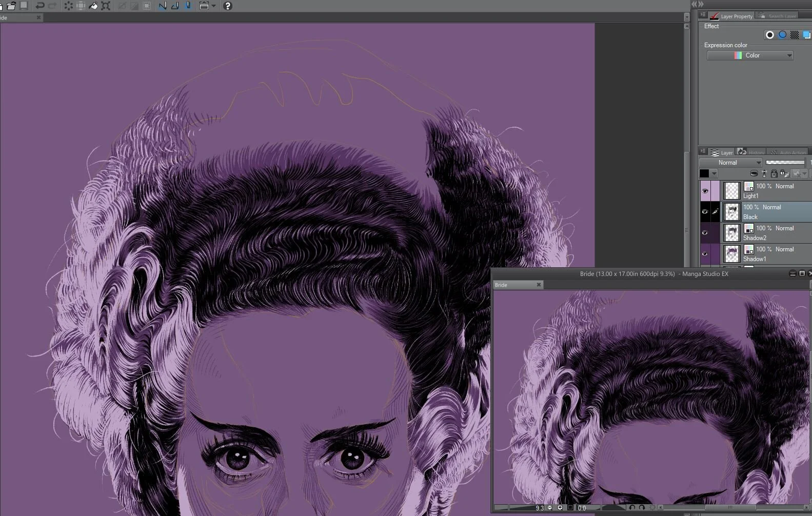Click the Light1 layer thumbnail
Image resolution: width=812 pixels, height=516 pixels.
[x=732, y=191]
